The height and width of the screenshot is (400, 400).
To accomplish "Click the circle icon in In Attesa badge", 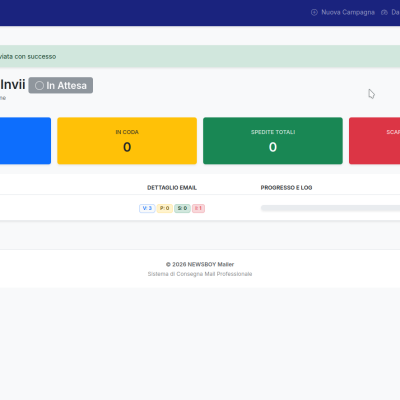I will tap(39, 86).
